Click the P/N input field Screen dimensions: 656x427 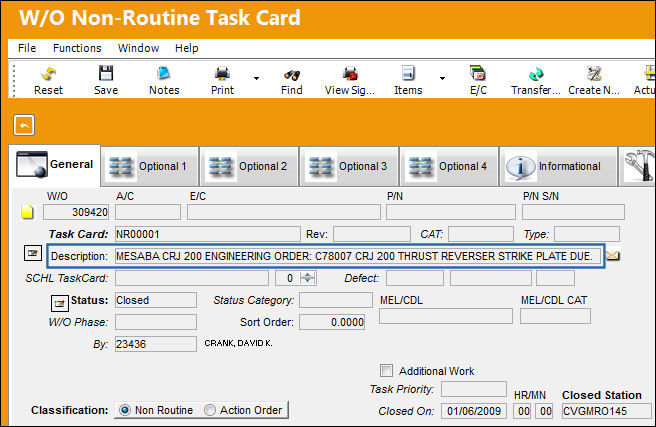(451, 212)
